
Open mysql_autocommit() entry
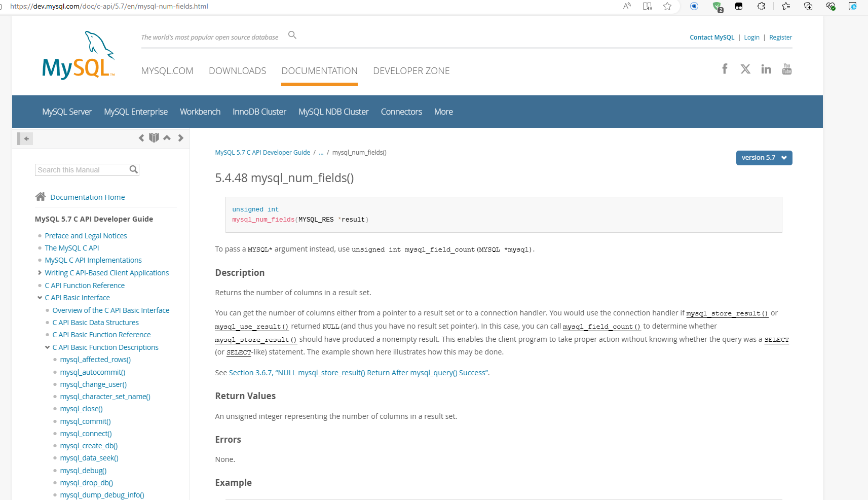93,372
